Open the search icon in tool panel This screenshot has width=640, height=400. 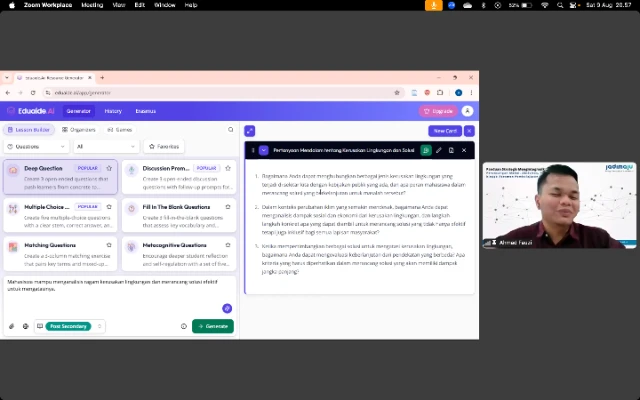231,130
